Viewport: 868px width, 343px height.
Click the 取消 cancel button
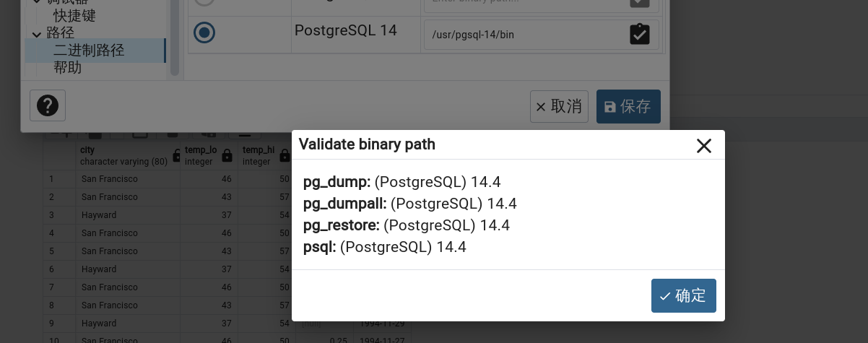(559, 107)
